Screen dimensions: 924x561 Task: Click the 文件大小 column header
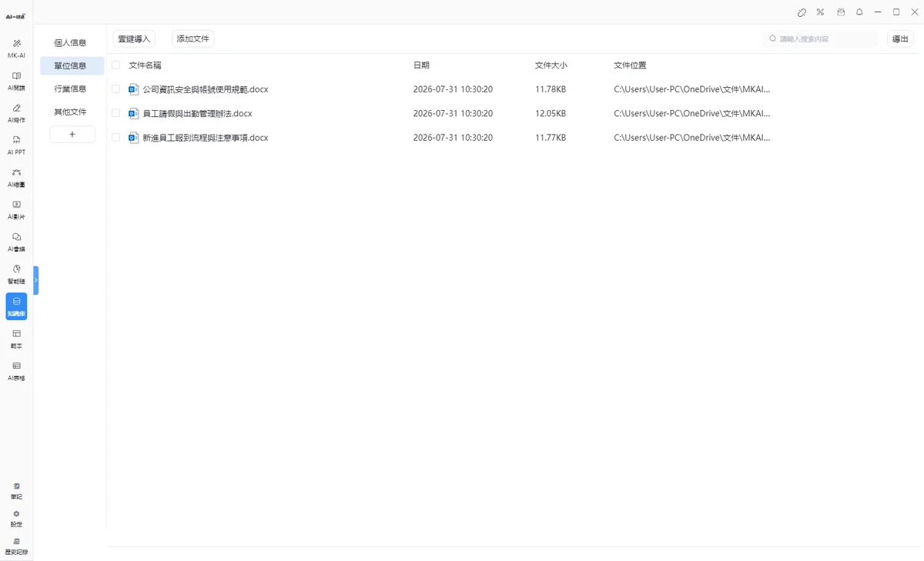click(551, 65)
